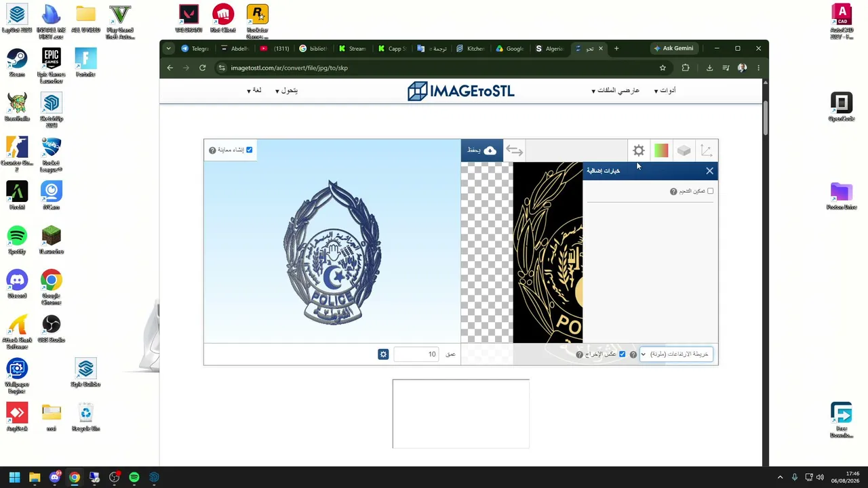Close the خيارات إضافية options panel
The height and width of the screenshot is (488, 868).
point(709,171)
